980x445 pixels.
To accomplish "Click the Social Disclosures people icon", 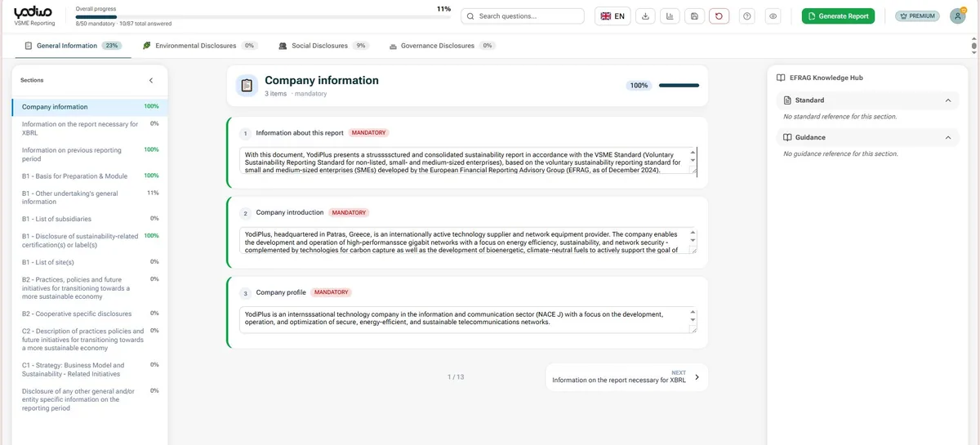I will [283, 46].
